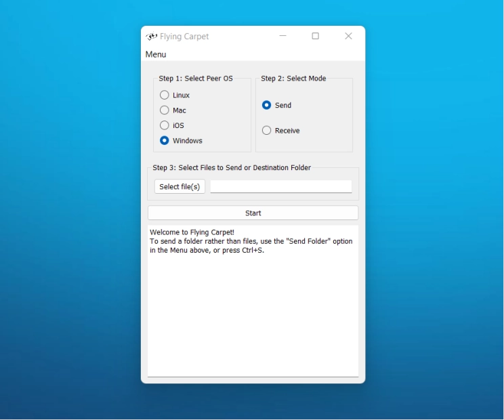504x420 pixels.
Task: Click the "Welcome to Flying Carpet!" output text
Action: click(x=192, y=232)
